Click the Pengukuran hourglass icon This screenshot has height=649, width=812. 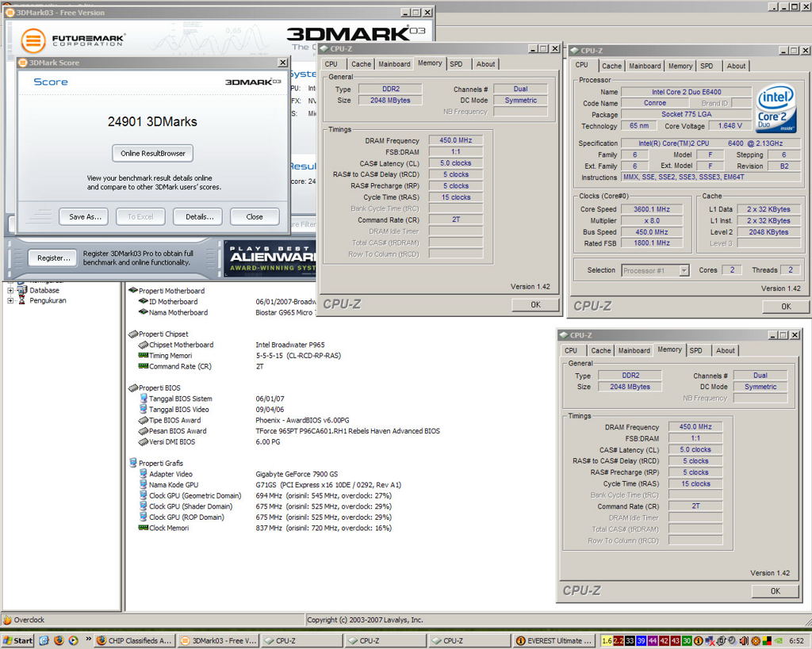(x=21, y=300)
